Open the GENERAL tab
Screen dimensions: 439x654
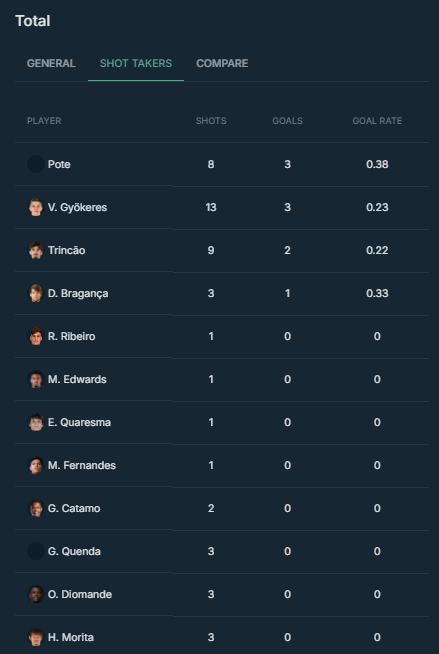click(x=51, y=63)
